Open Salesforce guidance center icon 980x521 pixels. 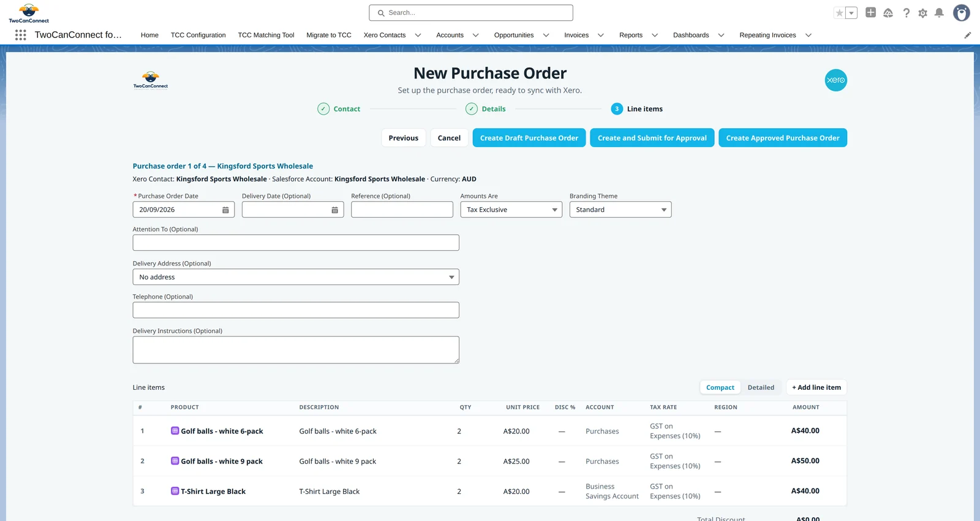coord(888,13)
